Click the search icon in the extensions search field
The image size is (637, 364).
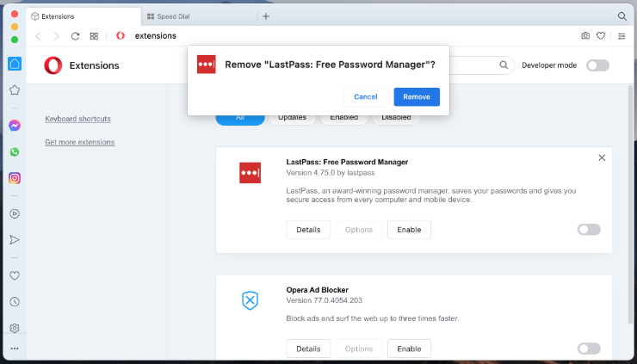click(x=504, y=65)
